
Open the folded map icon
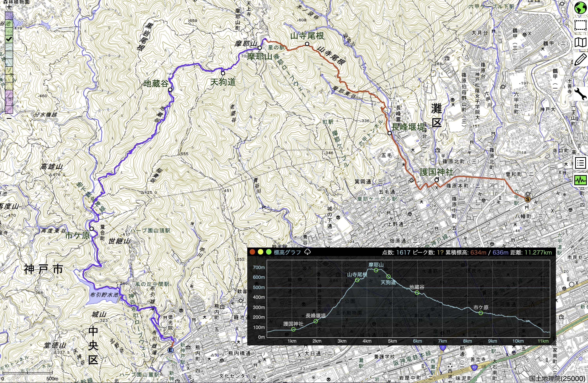click(580, 42)
